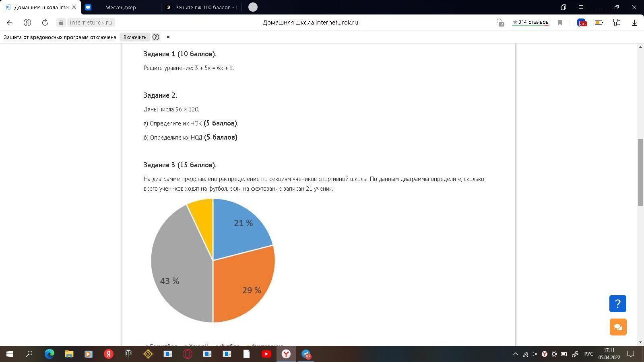The width and height of the screenshot is (644, 362).
Task: Switch to the 'Решите пж 100 баллов' tab
Action: tap(203, 7)
